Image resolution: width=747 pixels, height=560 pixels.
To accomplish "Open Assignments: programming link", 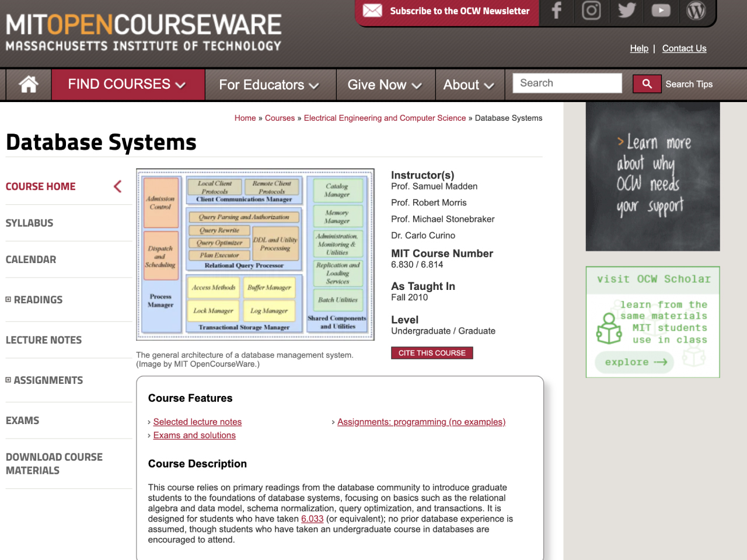I will (421, 422).
